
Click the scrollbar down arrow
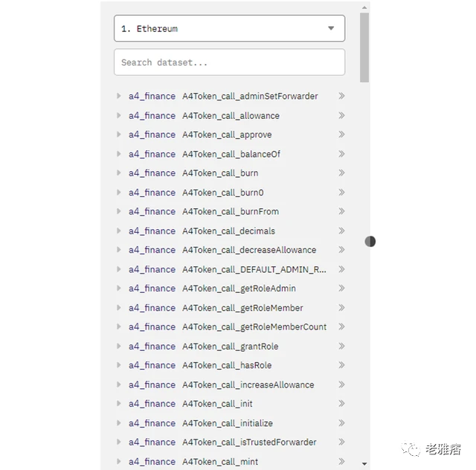pyautogui.click(x=364, y=463)
